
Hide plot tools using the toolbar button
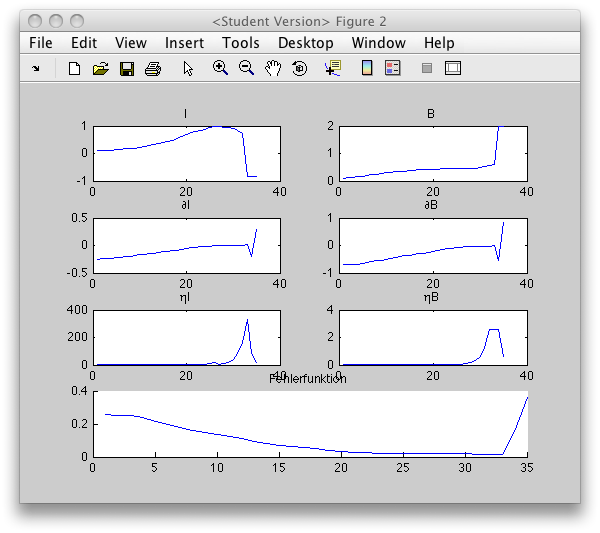(x=427, y=69)
